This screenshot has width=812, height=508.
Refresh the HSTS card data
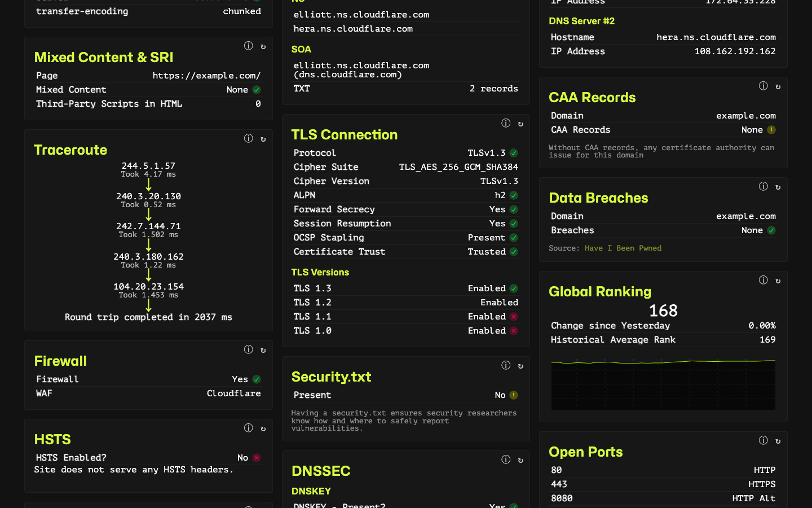tap(263, 428)
